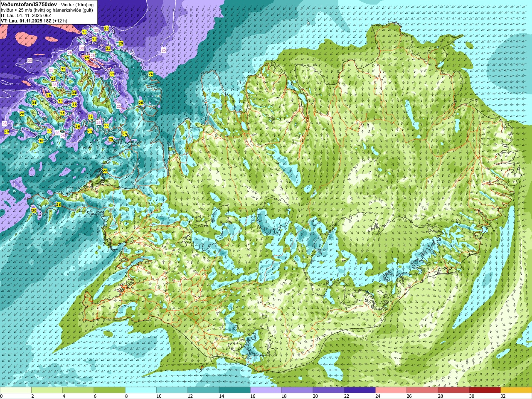The image size is (532, 399).
Task: Click the 20–22 m/s violet legend swatch
Action: 328,390
